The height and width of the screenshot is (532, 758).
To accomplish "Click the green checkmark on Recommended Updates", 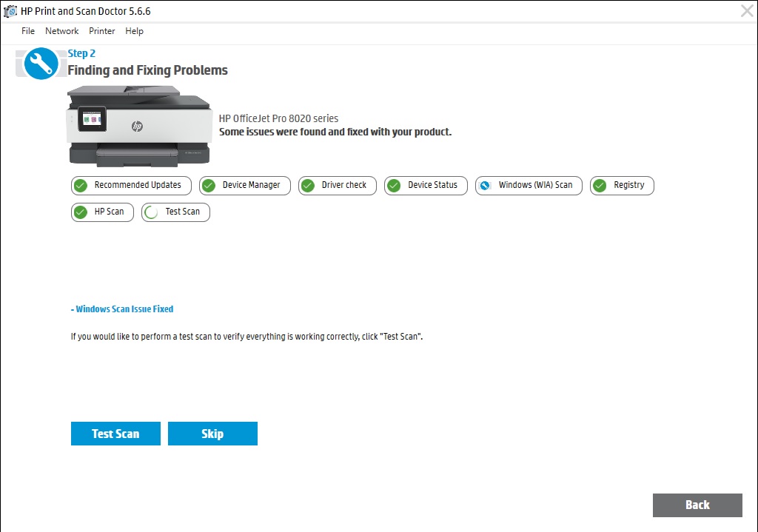I will (x=79, y=186).
